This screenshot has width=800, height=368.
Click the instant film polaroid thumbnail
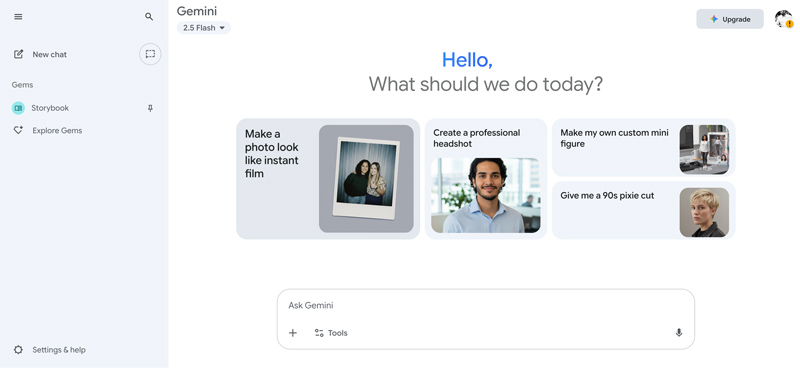click(x=366, y=179)
